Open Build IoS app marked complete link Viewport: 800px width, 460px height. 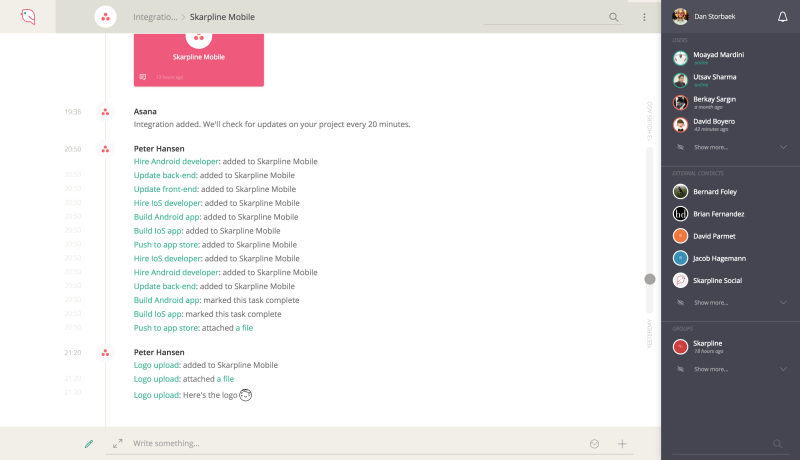(x=158, y=314)
